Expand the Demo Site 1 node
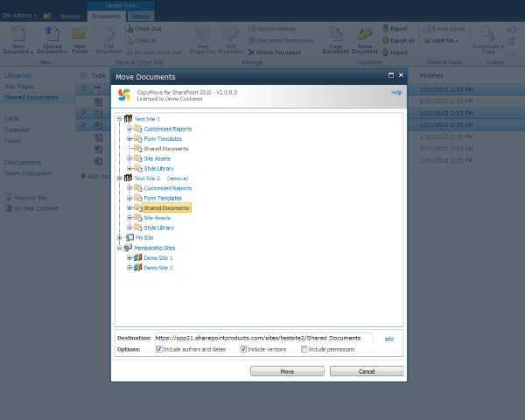 [129, 257]
